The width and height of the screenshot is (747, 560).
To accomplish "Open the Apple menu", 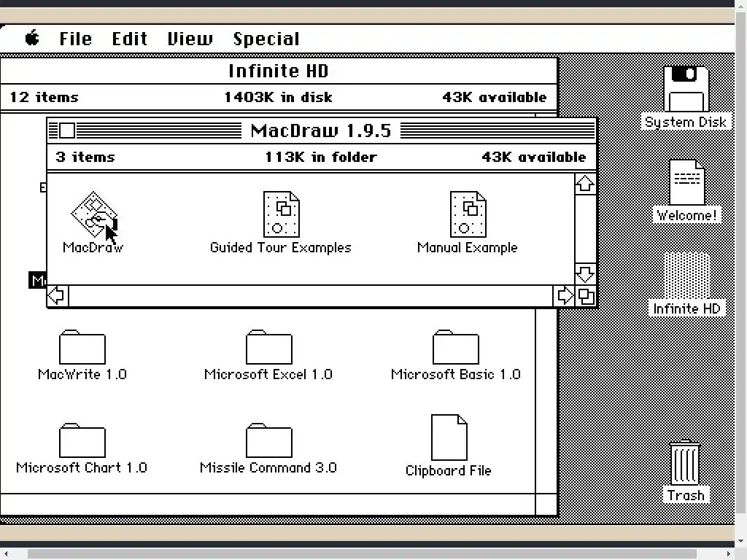I will point(32,38).
